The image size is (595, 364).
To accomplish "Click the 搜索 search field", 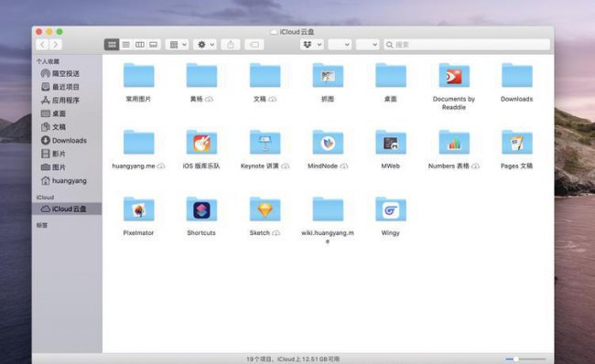I will point(467,45).
